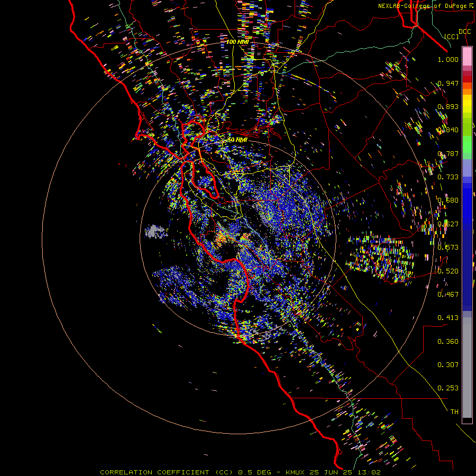Click the 100 NMI range ring label
The height and width of the screenshot is (476, 476).
tap(237, 42)
